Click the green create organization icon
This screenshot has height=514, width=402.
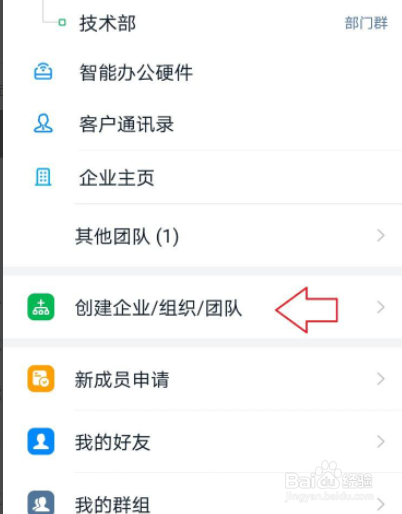41,307
